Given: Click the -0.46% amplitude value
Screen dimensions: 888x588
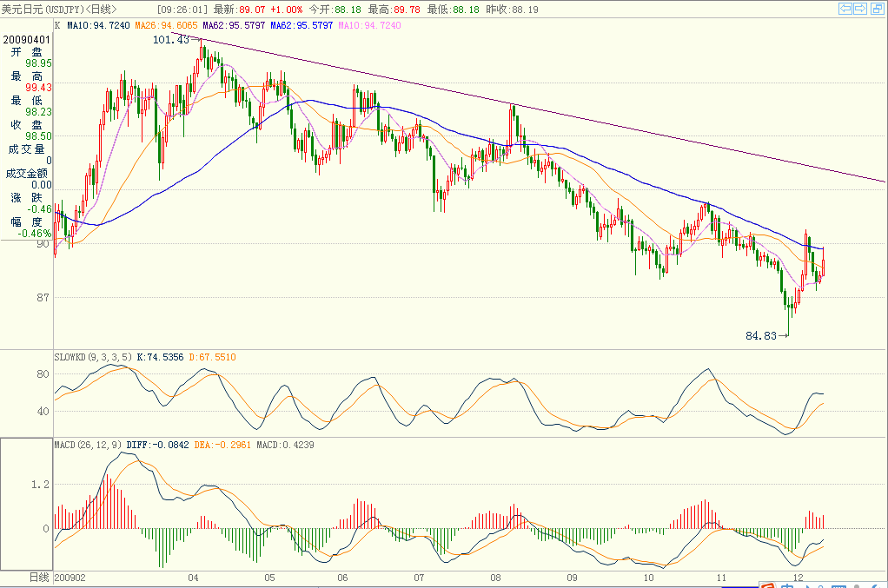Looking at the screenshot, I should click(35, 233).
